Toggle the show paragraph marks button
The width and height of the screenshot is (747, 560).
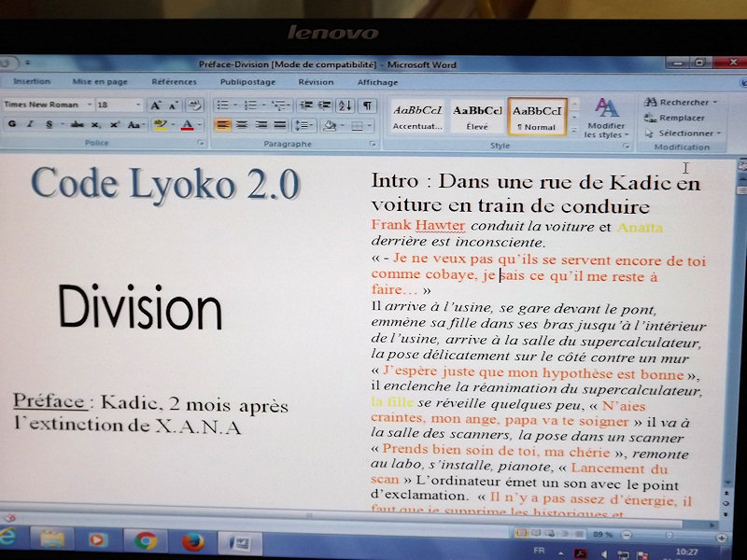[368, 105]
